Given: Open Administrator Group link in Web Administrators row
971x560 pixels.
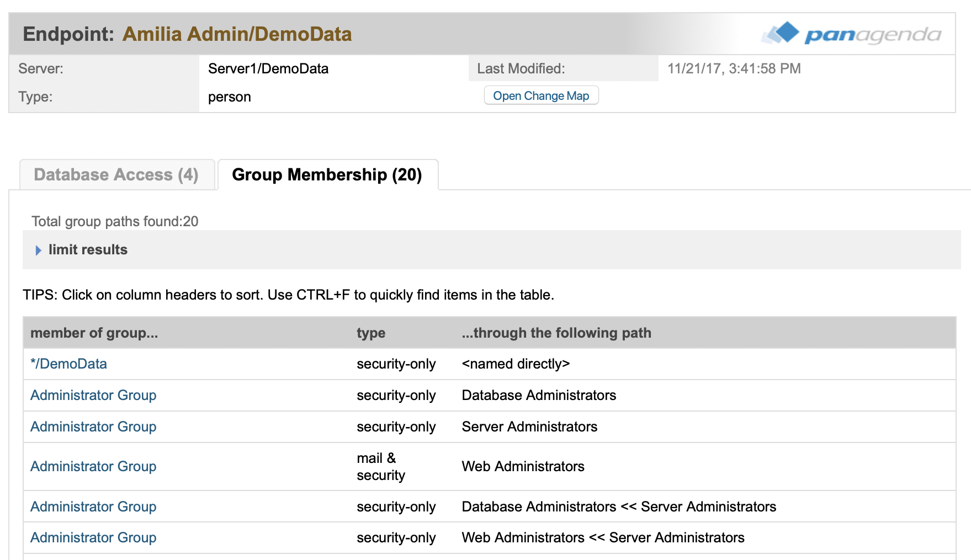Looking at the screenshot, I should 93,467.
